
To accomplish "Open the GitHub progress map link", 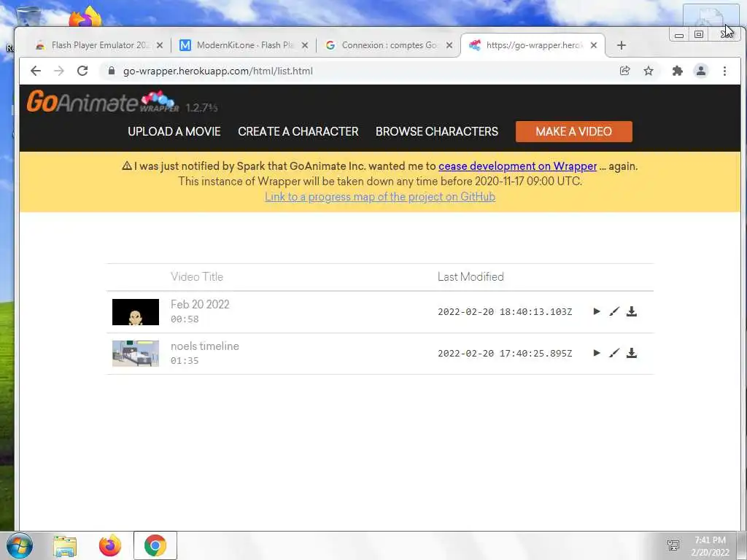I will coord(380,197).
